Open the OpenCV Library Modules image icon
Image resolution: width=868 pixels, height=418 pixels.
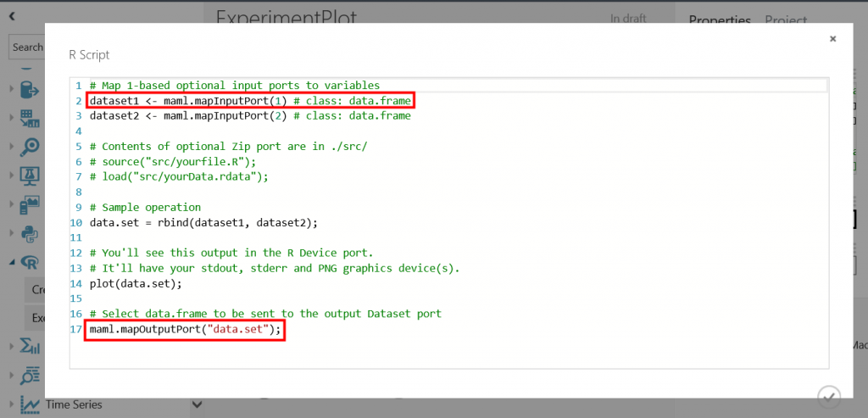30,204
